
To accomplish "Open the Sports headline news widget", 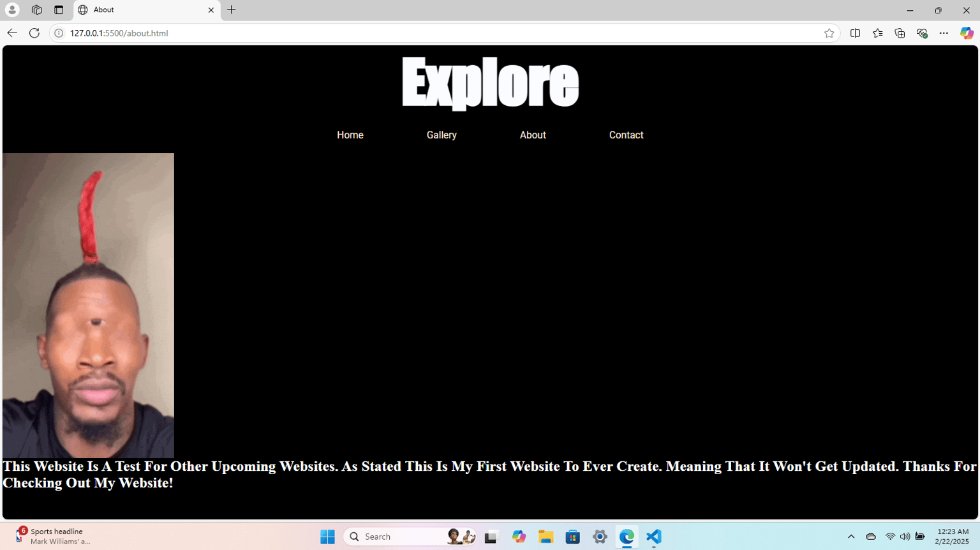I will [52, 536].
